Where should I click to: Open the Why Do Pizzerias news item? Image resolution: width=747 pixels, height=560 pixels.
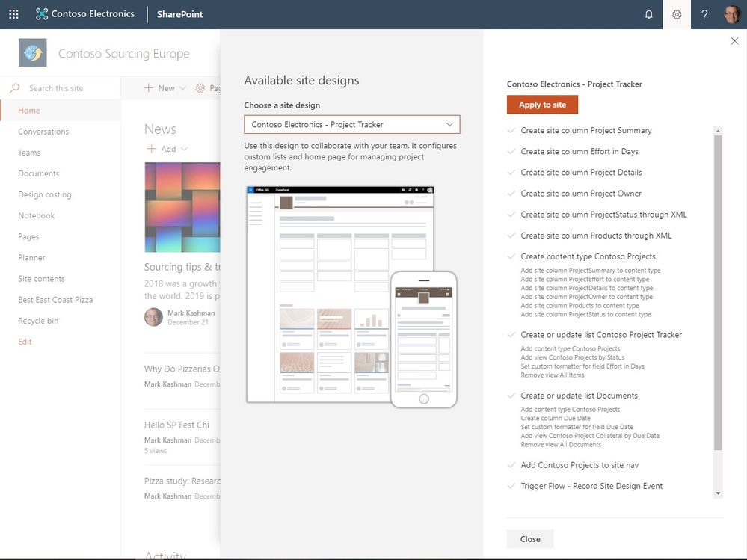182,369
